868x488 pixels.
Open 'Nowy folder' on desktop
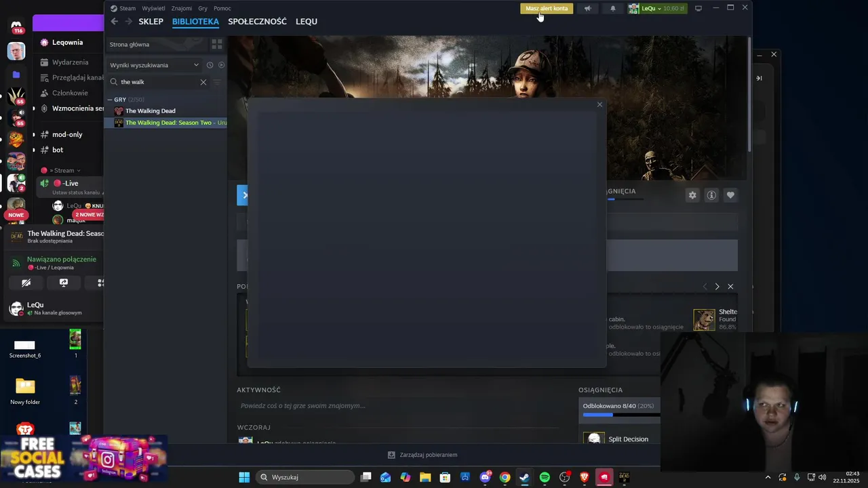[25, 391]
